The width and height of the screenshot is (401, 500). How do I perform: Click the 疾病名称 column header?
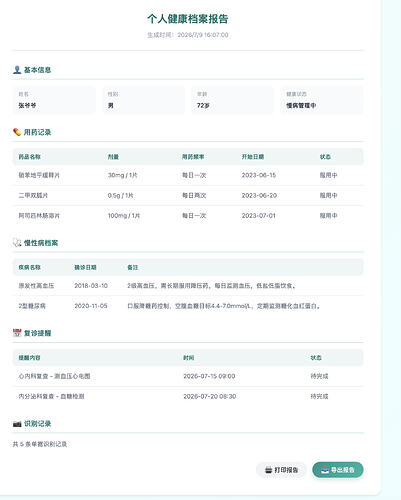click(29, 267)
